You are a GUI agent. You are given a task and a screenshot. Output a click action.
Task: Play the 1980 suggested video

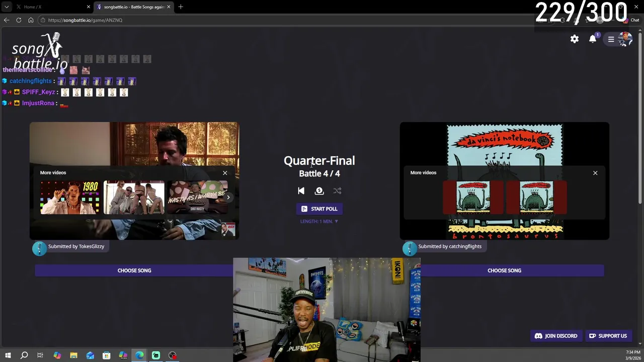(70, 198)
